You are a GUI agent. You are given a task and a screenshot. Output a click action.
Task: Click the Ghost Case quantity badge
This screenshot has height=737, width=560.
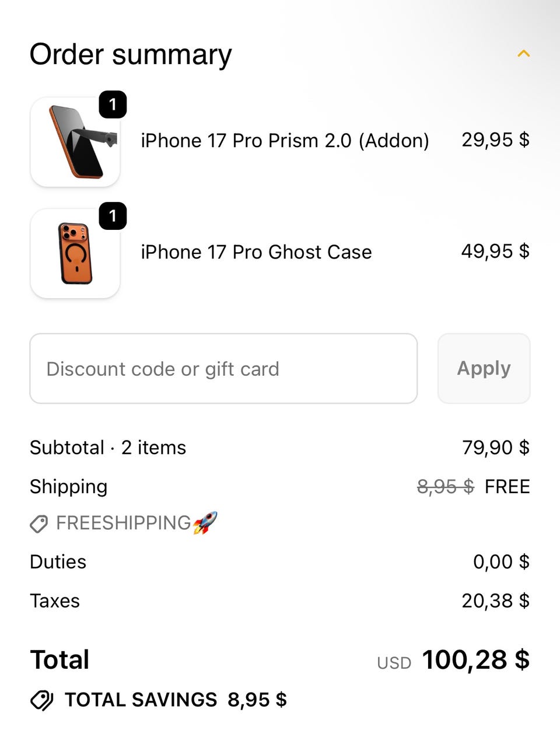coord(113,216)
